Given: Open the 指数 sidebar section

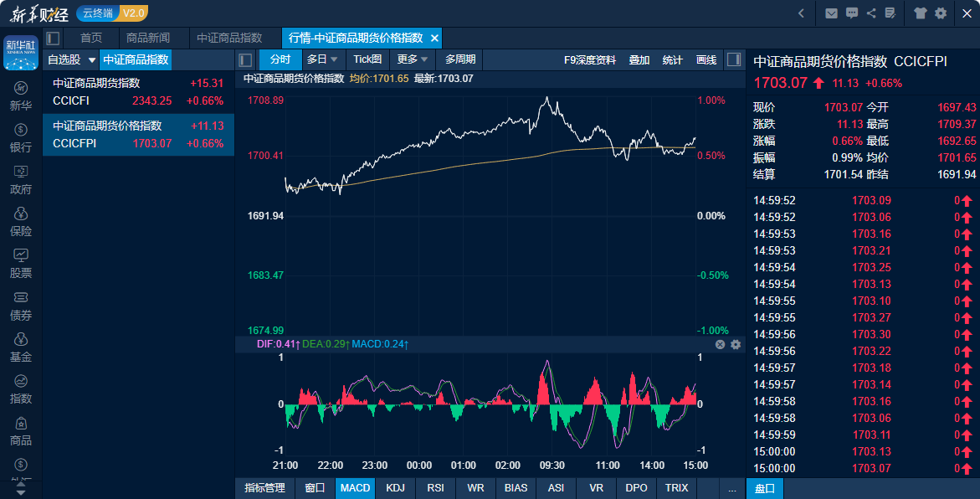Looking at the screenshot, I should [x=21, y=389].
